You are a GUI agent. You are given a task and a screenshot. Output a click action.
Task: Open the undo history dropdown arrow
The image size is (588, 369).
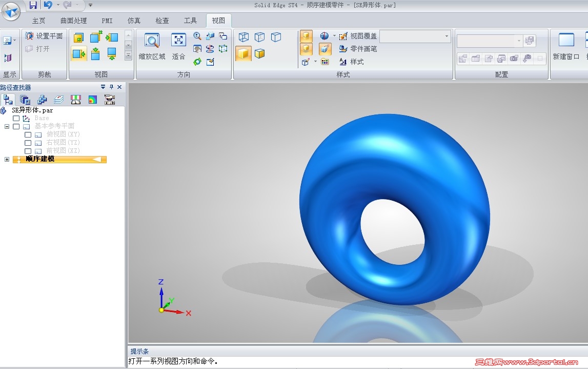pyautogui.click(x=58, y=5)
